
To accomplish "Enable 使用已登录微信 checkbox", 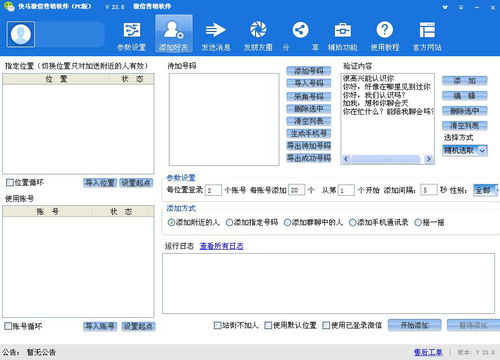I will [326, 325].
